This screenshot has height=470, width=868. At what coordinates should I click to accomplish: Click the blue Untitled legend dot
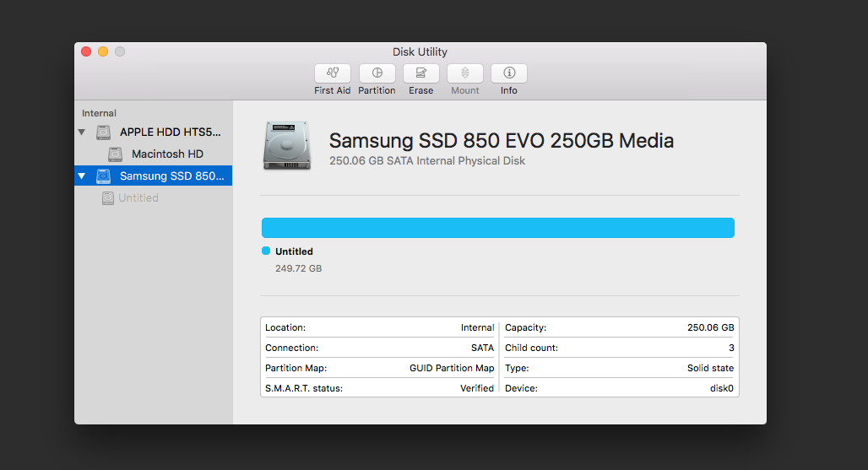(266, 251)
